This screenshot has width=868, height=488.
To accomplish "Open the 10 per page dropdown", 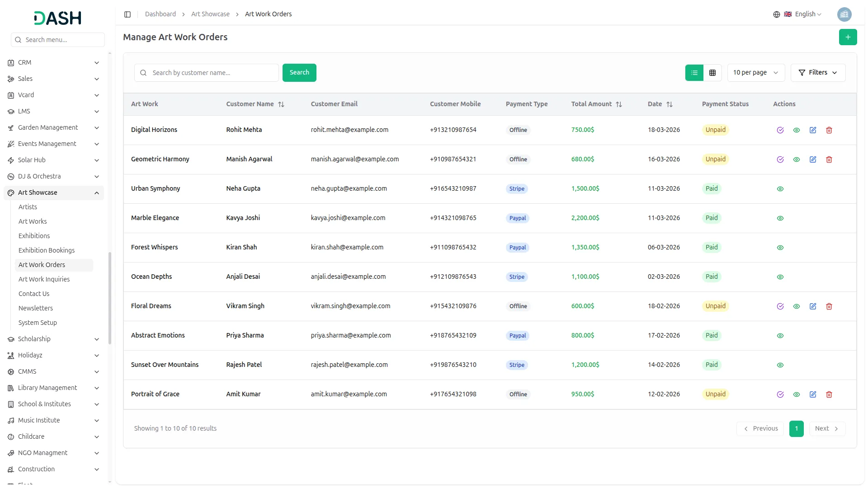I will click(x=755, y=73).
